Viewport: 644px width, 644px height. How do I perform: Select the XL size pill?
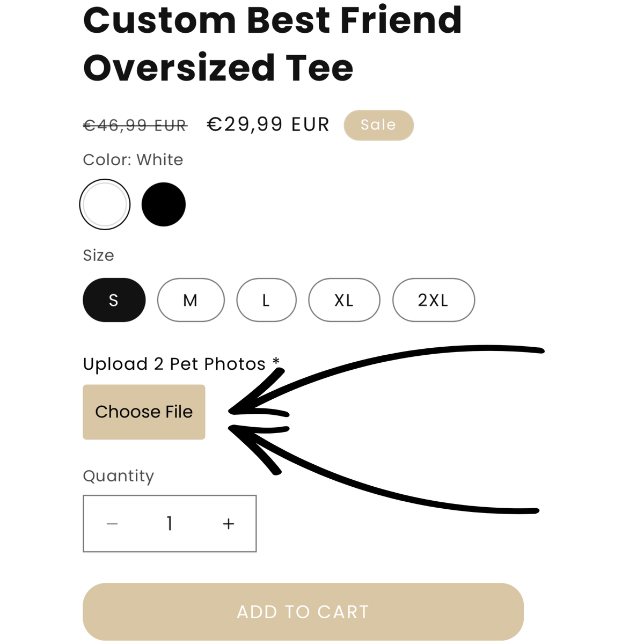click(x=344, y=300)
